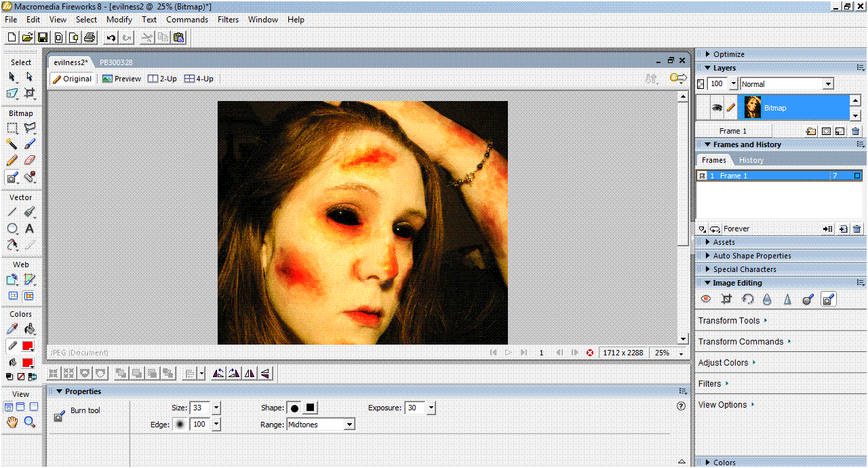Choose the circular brush shape

tap(294, 408)
